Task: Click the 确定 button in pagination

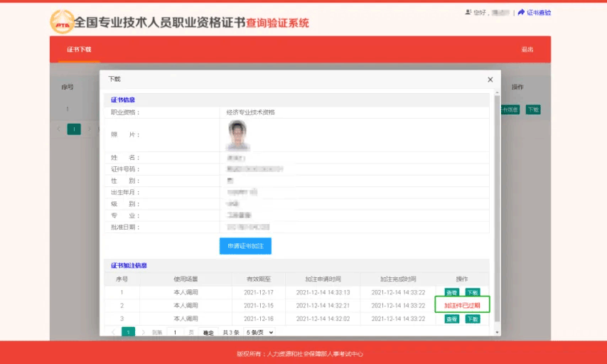Action: 208,332
